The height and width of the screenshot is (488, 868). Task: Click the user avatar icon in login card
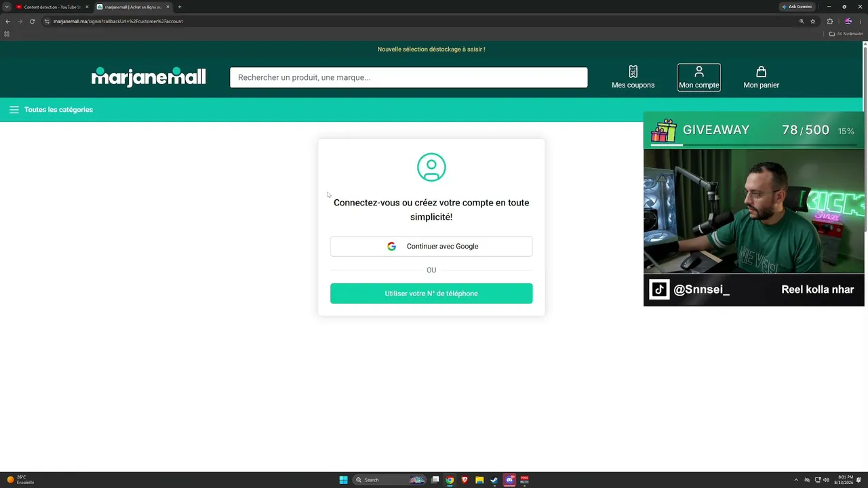(x=431, y=167)
